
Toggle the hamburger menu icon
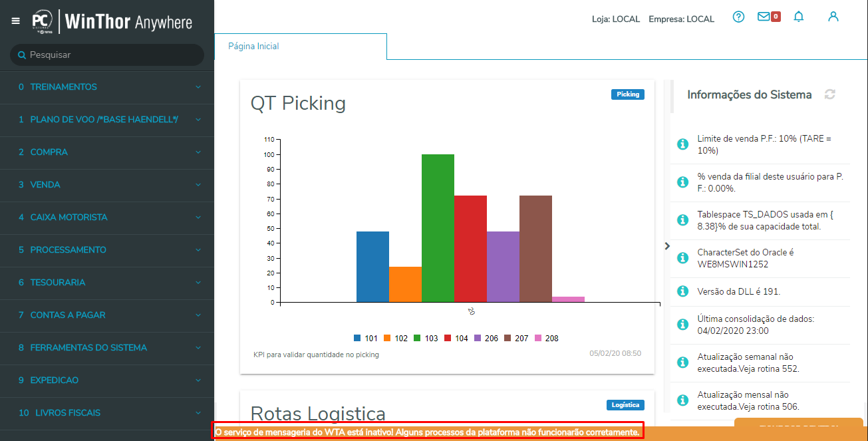click(16, 21)
